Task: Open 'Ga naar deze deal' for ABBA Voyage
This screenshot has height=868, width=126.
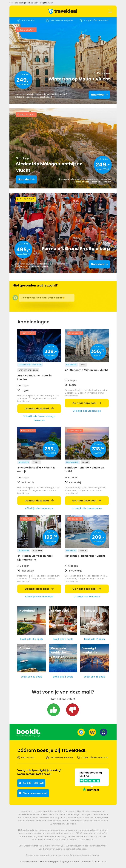Action: click(x=39, y=408)
